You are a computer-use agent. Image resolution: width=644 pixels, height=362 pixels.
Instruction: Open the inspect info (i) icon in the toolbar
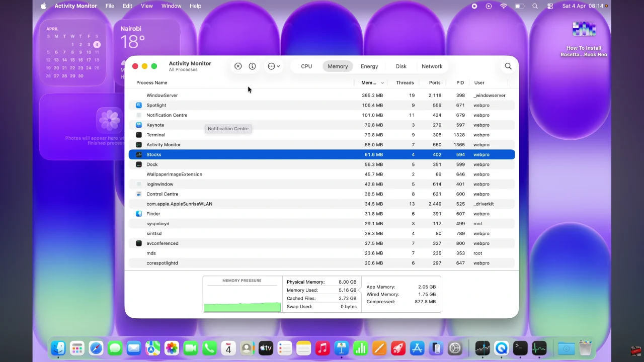point(252,66)
